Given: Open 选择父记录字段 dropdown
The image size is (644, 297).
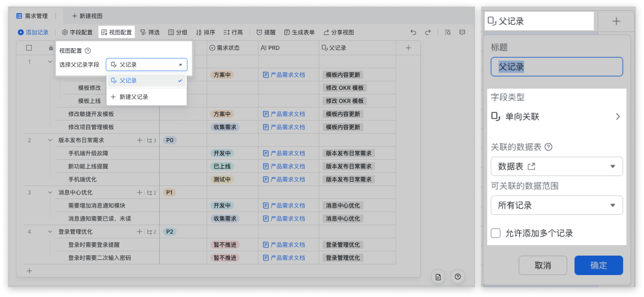Looking at the screenshot, I should pos(146,65).
